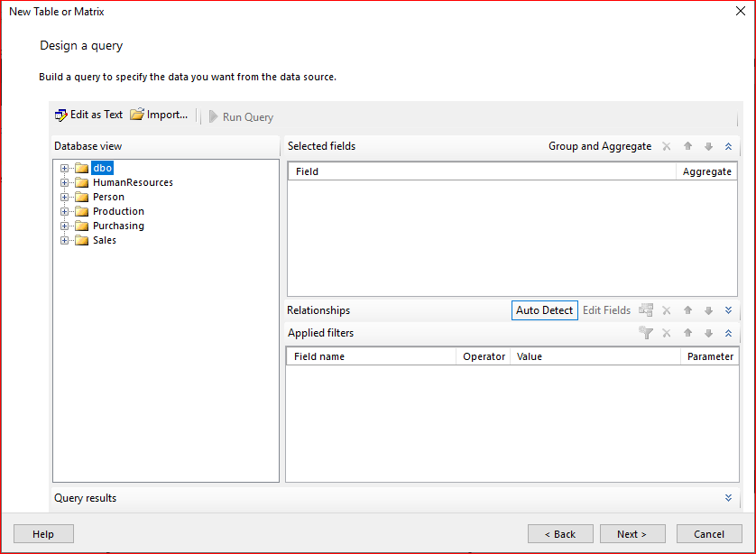Click the Edit as Text icon
756x554 pixels.
click(61, 115)
